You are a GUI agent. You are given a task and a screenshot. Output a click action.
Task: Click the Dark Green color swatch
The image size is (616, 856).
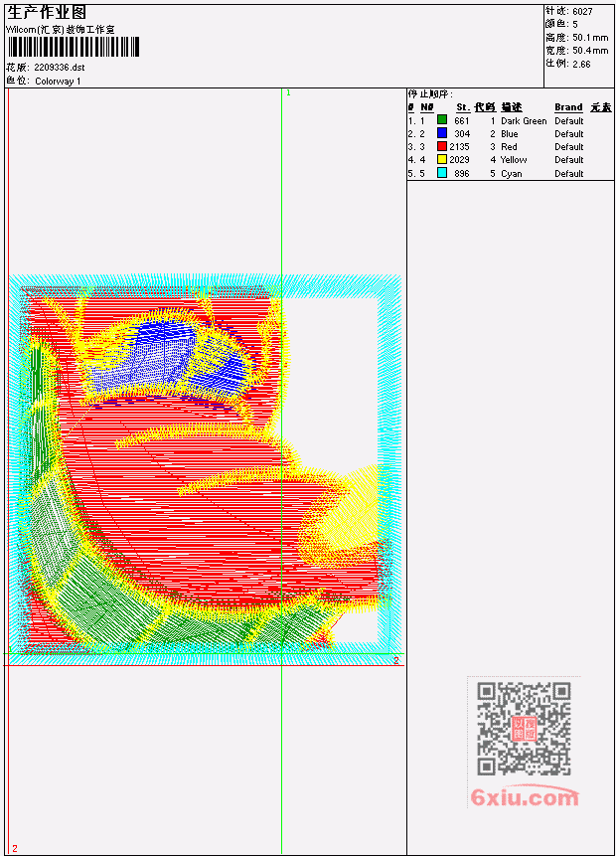click(x=442, y=120)
